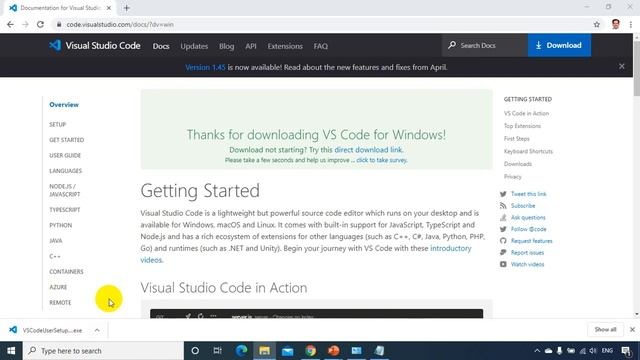Open a new browser tab with plus
This screenshot has height=360, width=640.
tap(127, 8)
